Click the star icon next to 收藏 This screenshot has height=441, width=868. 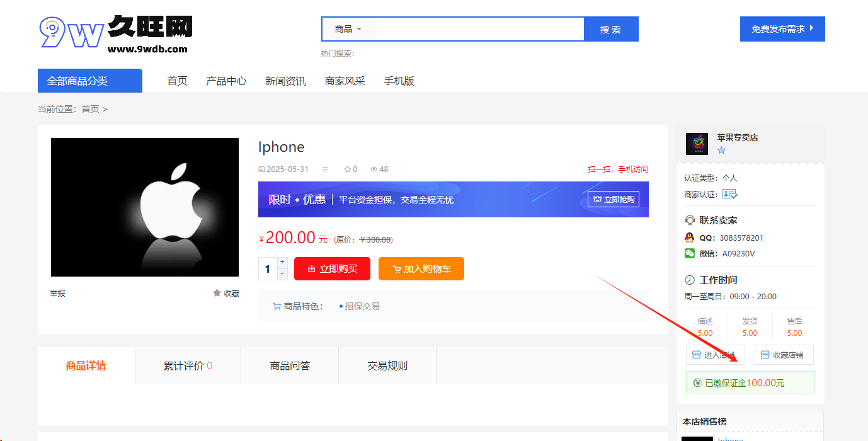click(x=217, y=293)
